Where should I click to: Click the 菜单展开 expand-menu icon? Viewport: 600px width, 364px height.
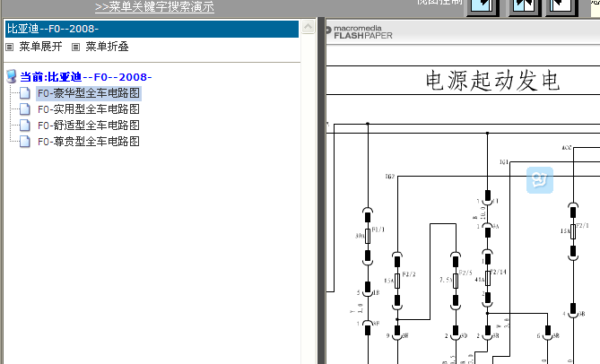point(10,47)
